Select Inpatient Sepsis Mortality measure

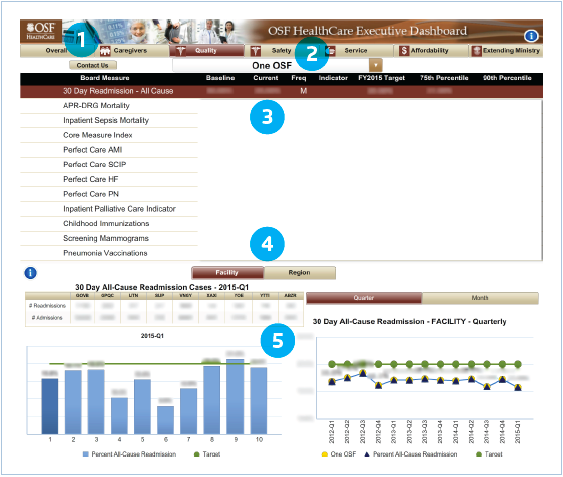pos(109,121)
